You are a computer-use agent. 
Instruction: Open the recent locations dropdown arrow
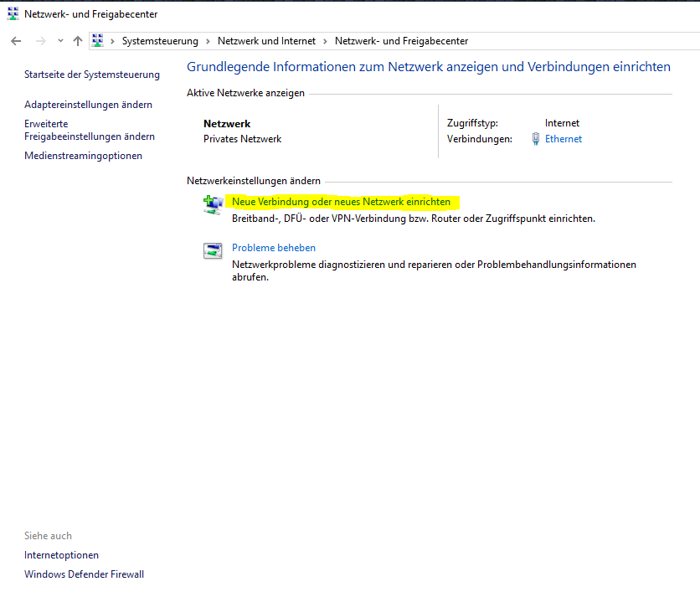click(60, 41)
